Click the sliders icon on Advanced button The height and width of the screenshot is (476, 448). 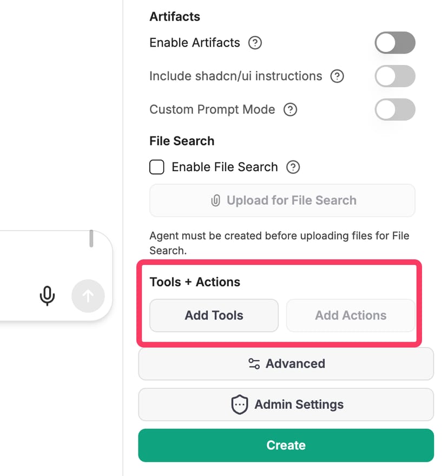tap(254, 364)
